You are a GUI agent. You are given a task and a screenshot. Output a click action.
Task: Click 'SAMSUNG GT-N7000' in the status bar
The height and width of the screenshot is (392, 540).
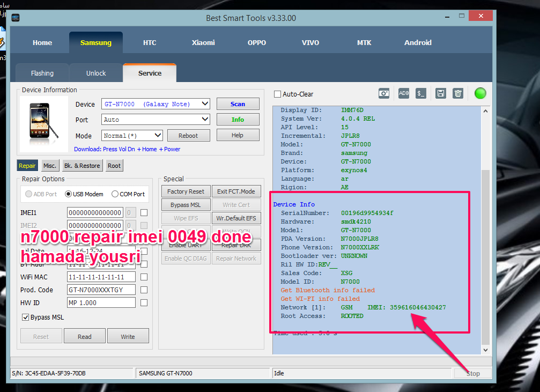click(x=166, y=373)
